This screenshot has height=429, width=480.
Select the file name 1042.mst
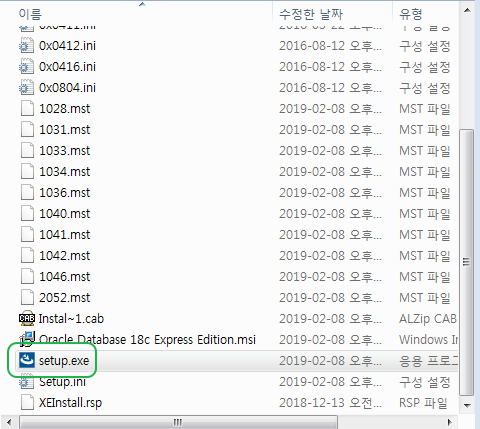tap(65, 256)
